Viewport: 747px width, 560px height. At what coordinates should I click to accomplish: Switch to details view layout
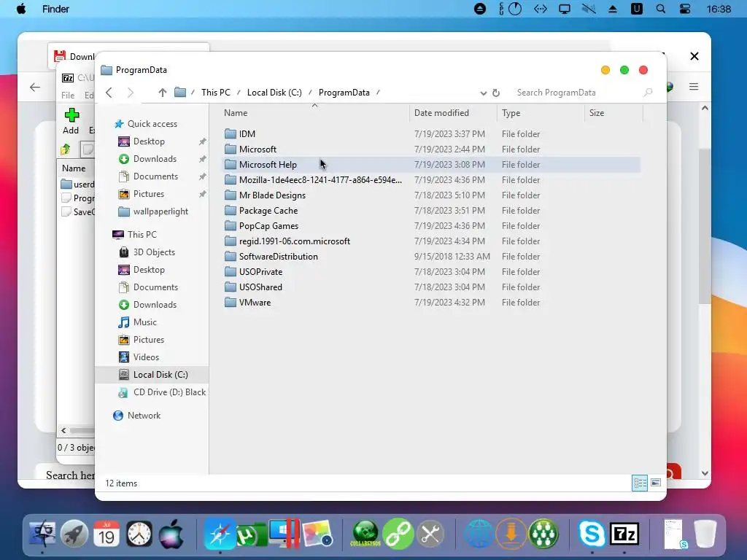pyautogui.click(x=640, y=483)
